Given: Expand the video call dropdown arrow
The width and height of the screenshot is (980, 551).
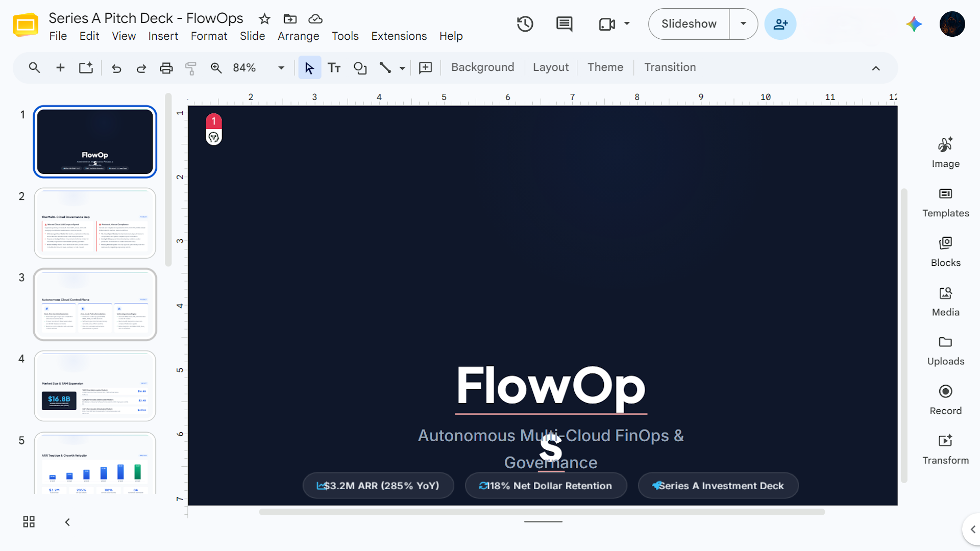Looking at the screenshot, I should 627,24.
